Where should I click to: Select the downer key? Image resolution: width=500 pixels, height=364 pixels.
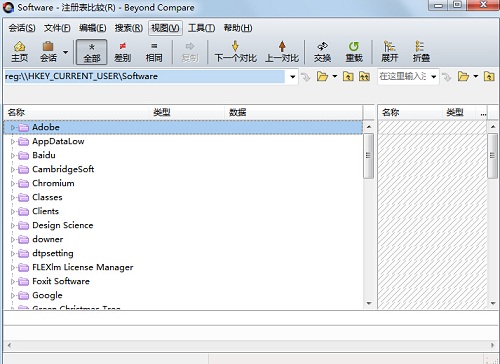[48, 239]
